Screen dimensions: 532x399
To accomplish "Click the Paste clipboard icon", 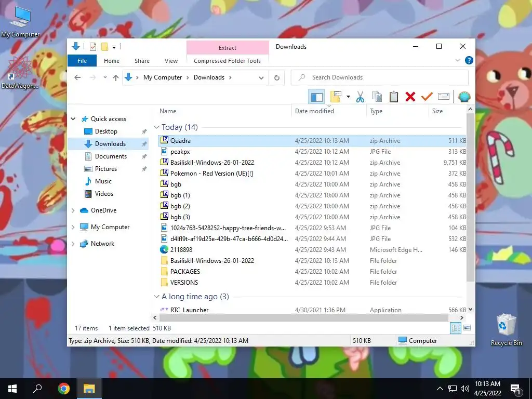I will click(x=394, y=97).
